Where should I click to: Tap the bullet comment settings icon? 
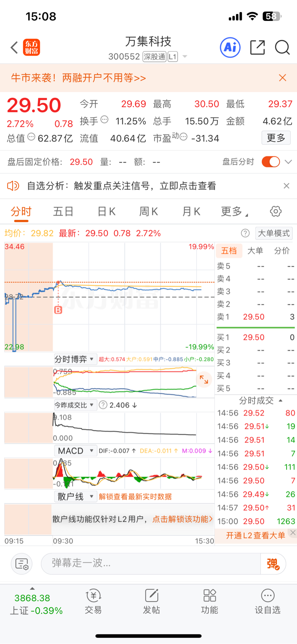coord(22,564)
